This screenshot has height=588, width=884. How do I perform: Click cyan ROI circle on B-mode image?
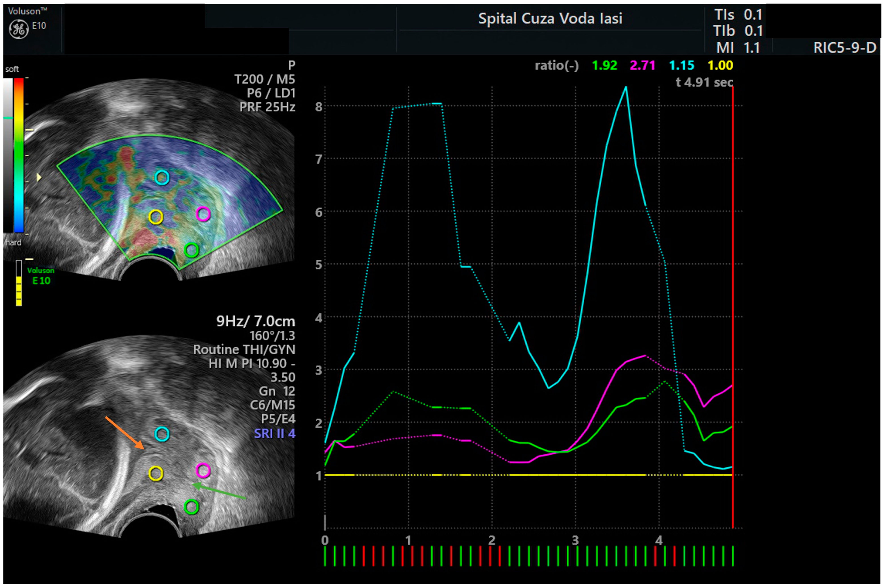click(x=162, y=434)
